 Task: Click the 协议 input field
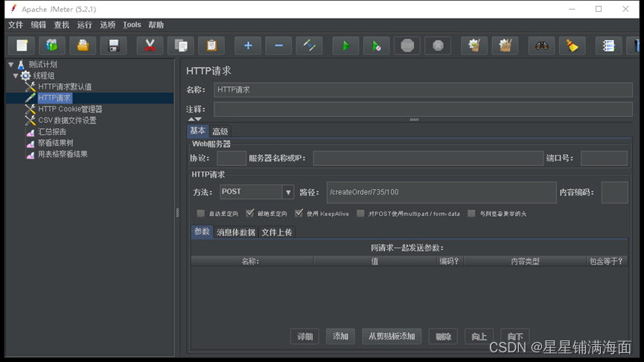232,158
